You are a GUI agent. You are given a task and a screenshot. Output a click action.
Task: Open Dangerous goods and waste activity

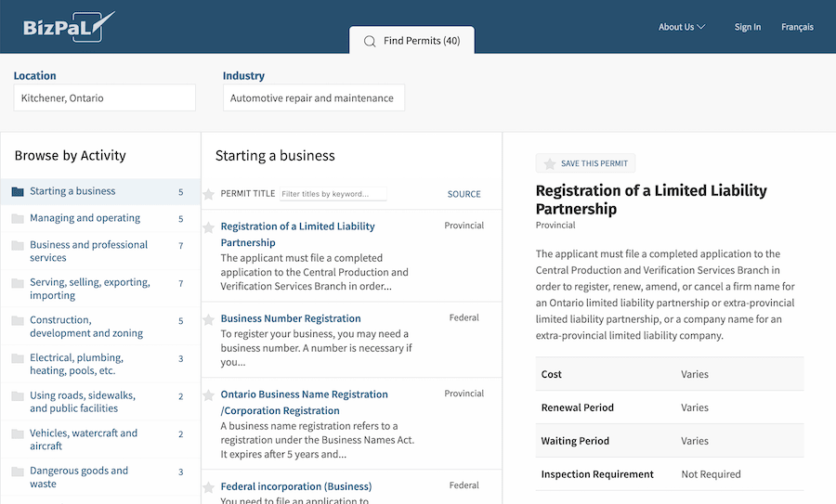(100, 477)
